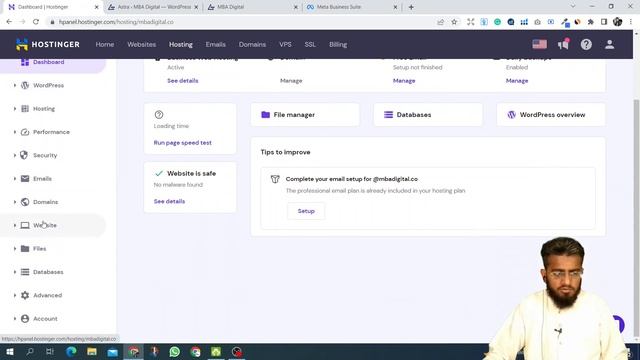
Task: Click See details under Website is safe
Action: 169,201
